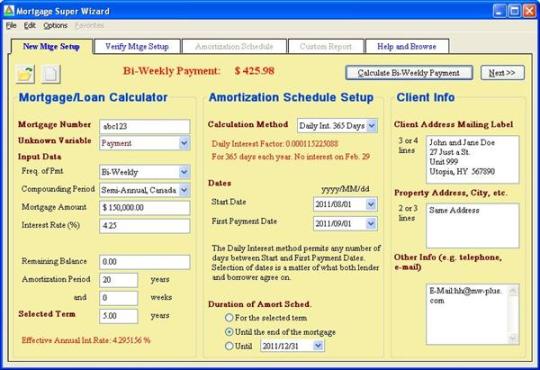
Task: Click Calculate Bi-Weekly Payment button
Action: tap(409, 73)
